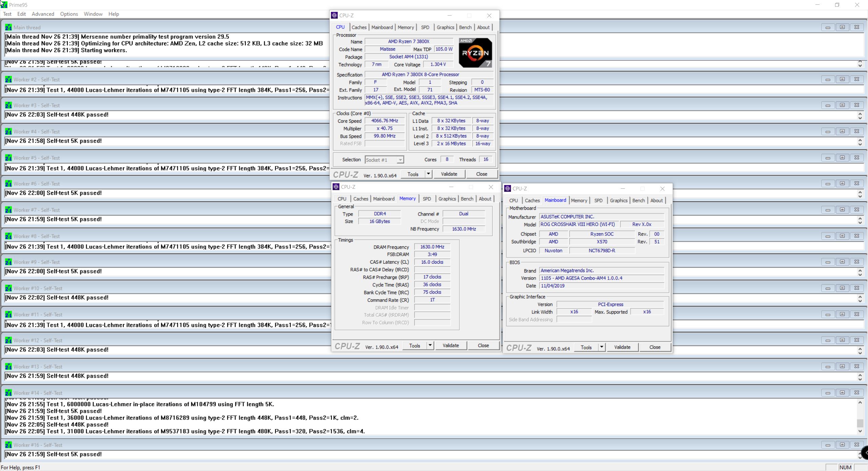Click the Worker #16 Self-Test window icon
The image size is (868, 471).
(8, 445)
